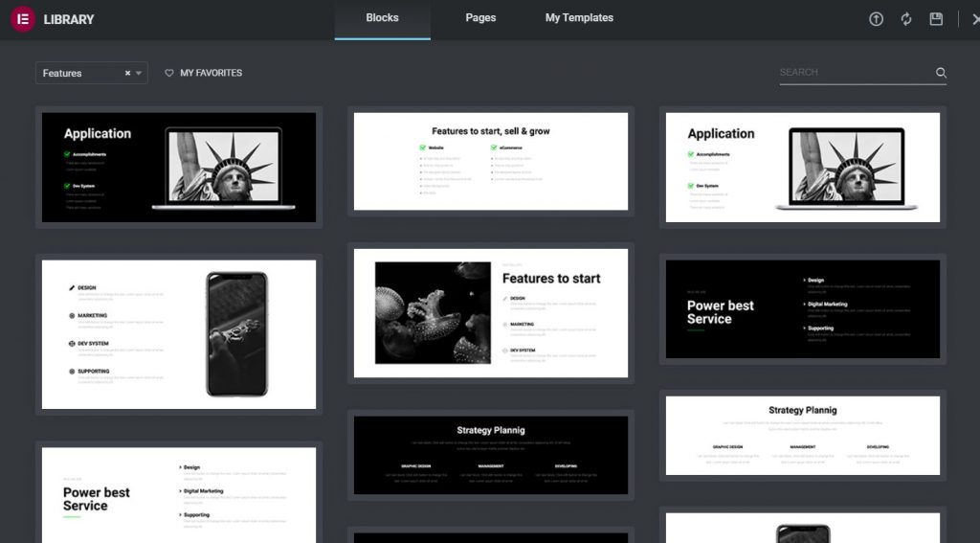Click the upload template icon
This screenshot has height=543, width=980.
(876, 19)
